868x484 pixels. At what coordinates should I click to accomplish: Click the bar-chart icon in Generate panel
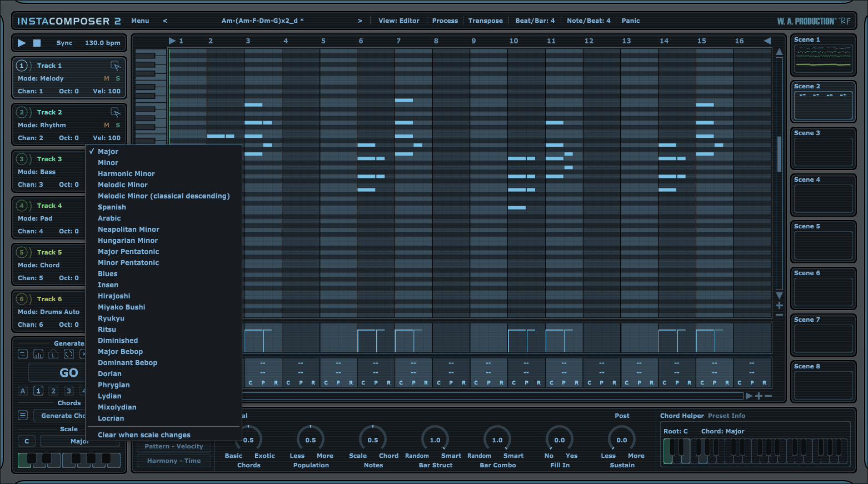pyautogui.click(x=38, y=354)
